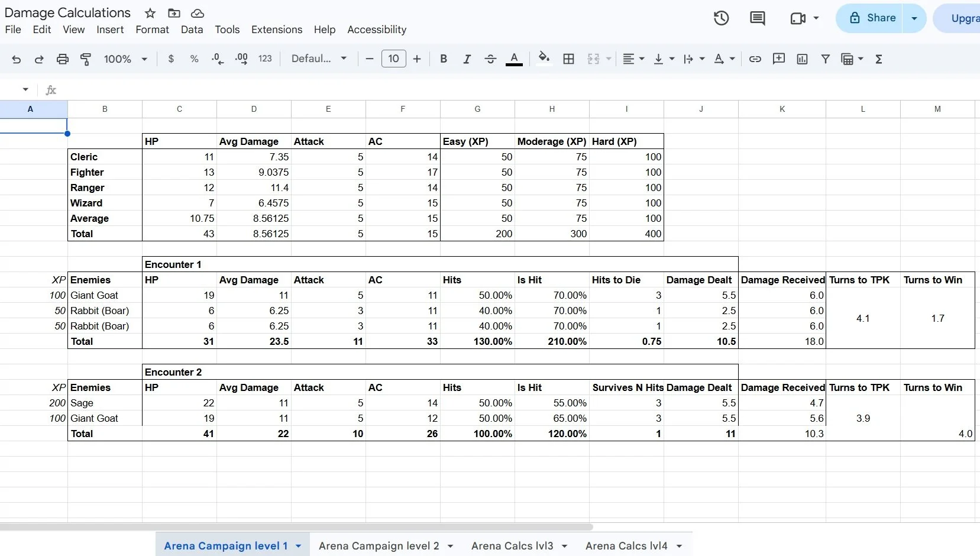Toggle bold formatting

tap(444, 59)
